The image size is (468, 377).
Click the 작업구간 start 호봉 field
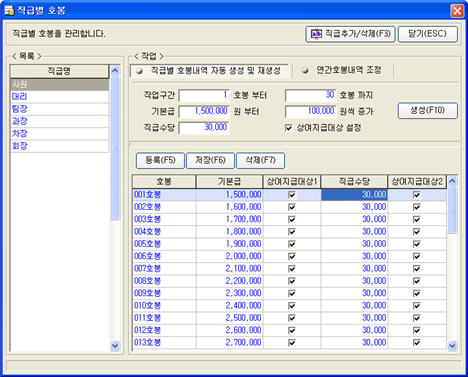[x=204, y=95]
